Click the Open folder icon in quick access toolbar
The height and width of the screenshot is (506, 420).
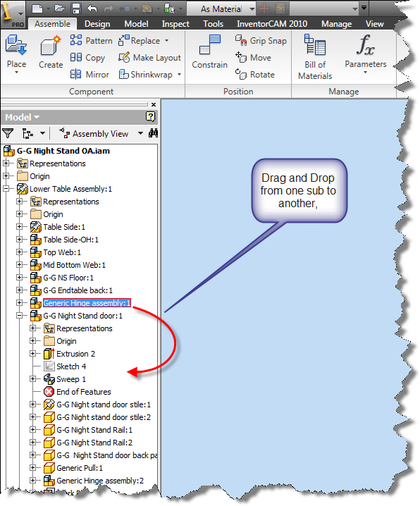click(x=60, y=8)
